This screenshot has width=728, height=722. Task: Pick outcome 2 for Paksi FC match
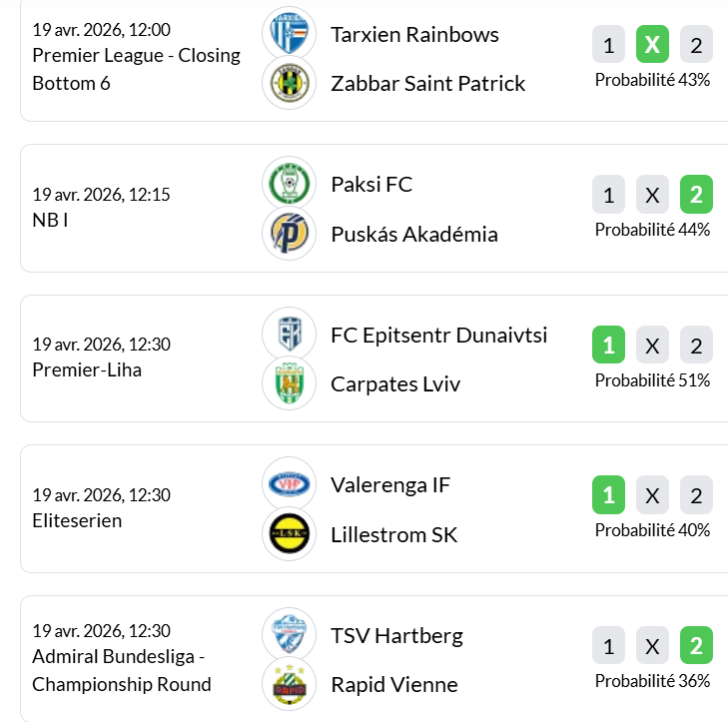coord(696,195)
